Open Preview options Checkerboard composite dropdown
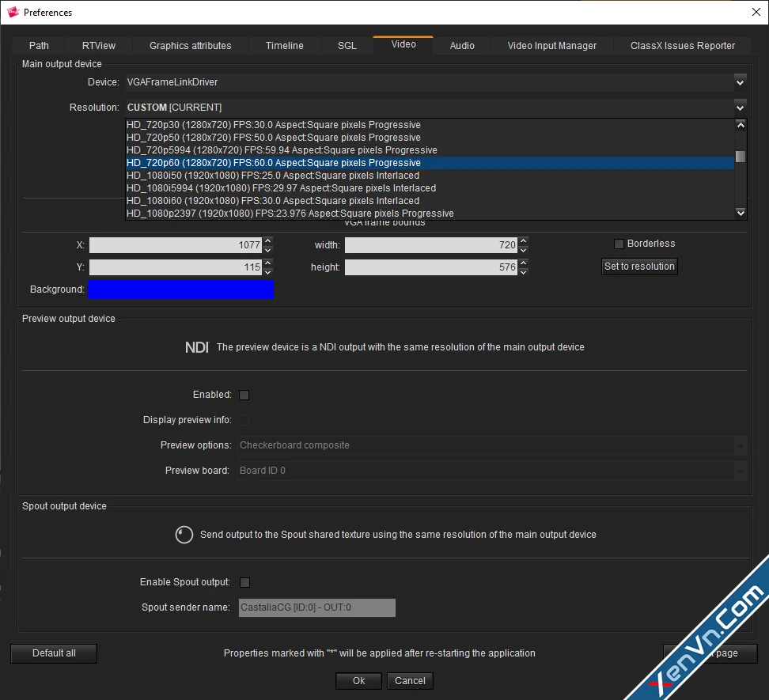 click(x=492, y=445)
